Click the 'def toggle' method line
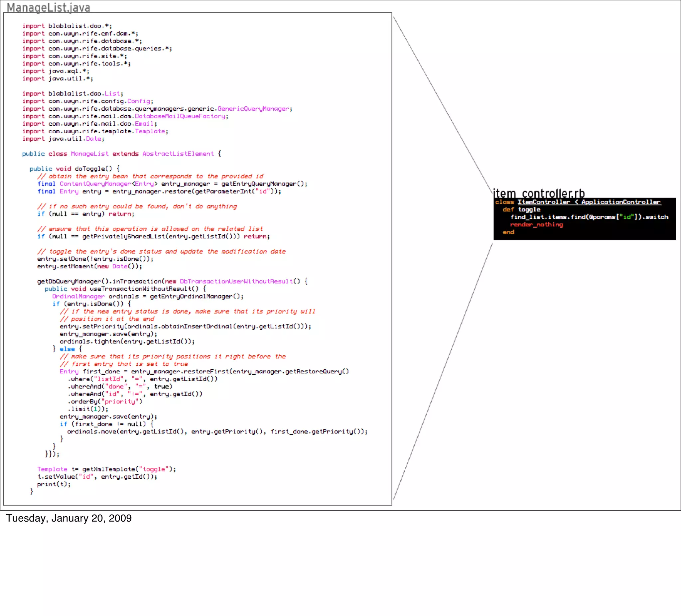The width and height of the screenshot is (681, 616). (x=522, y=209)
